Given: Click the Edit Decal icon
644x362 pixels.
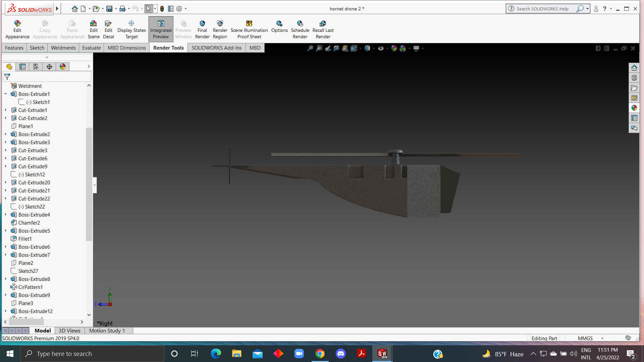Looking at the screenshot, I should click(x=108, y=23).
